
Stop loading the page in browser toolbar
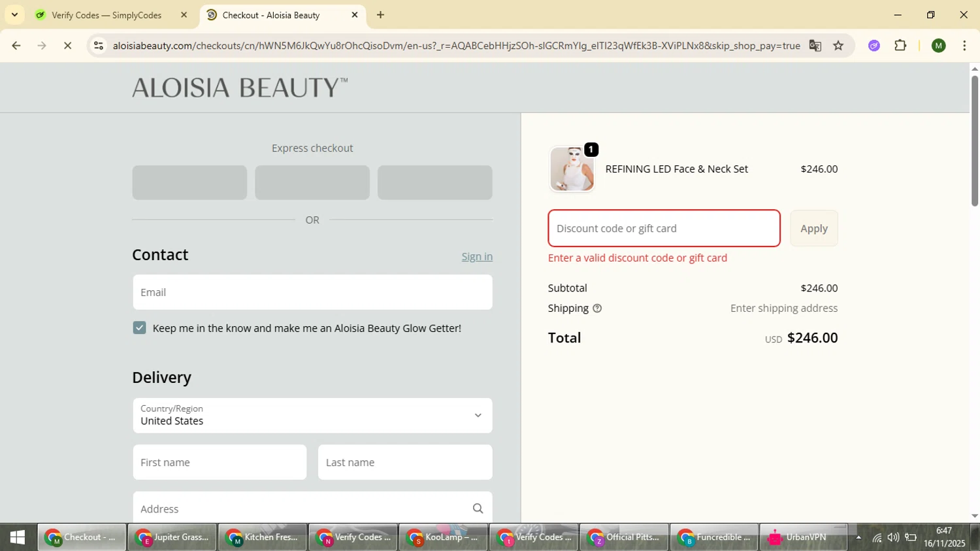point(67,46)
